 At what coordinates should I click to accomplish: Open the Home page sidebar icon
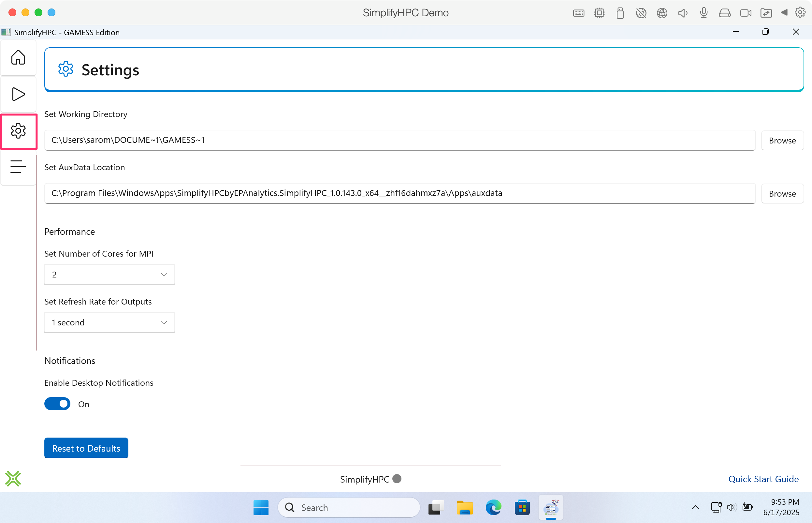tap(18, 57)
